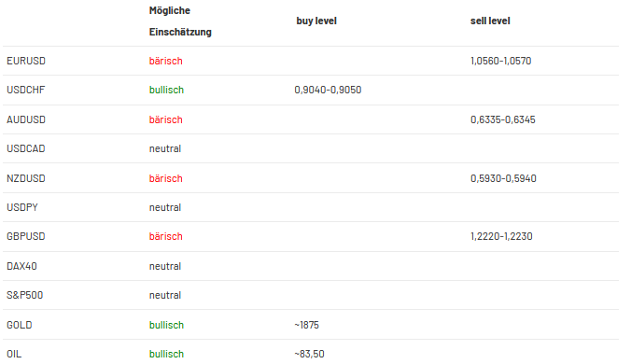Select GBPUSD sell level 1,2220-1,2230
Viewport: 631px width, 364px height.
(x=501, y=236)
